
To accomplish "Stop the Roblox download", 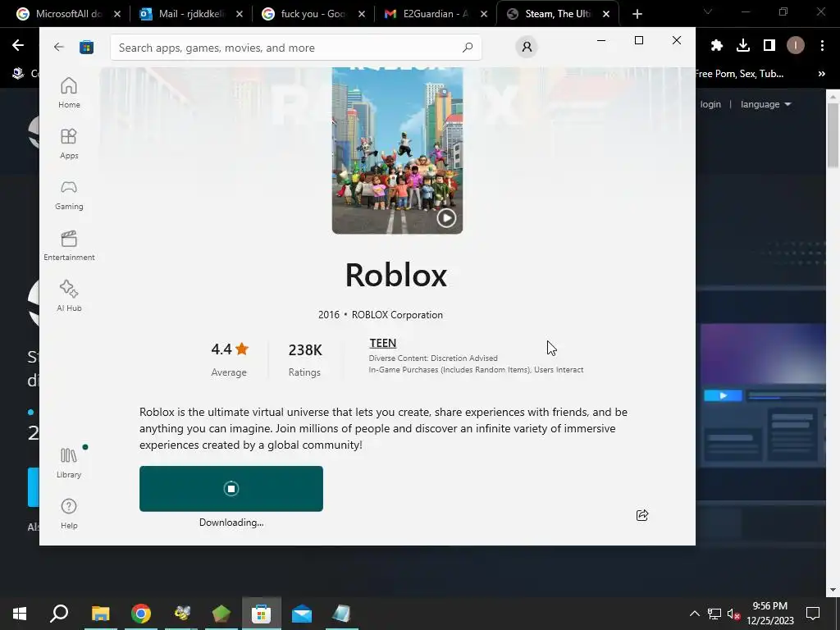I will pyautogui.click(x=231, y=489).
